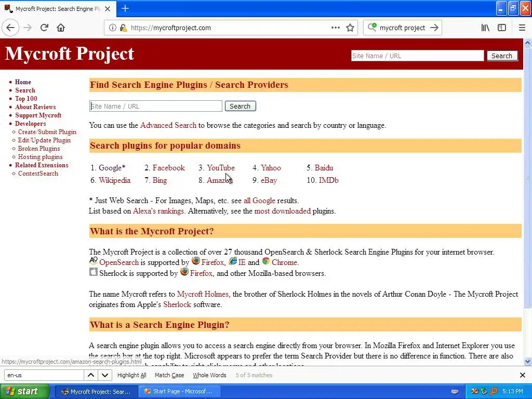
Task: Open ContextSearch link
Action: [38, 174]
